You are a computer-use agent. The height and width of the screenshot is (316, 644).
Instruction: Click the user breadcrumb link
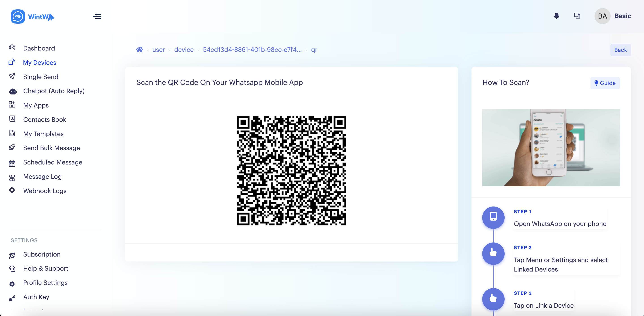[158, 50]
